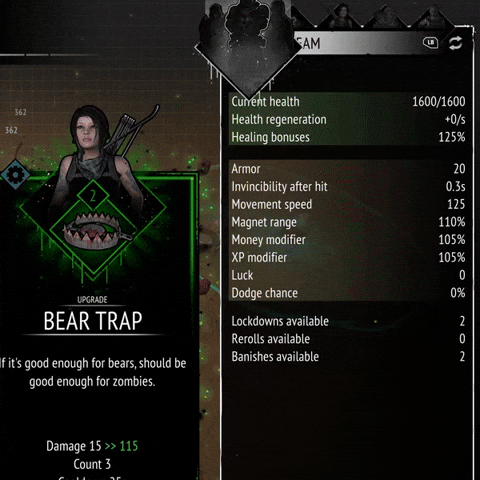Click the blue gear diamond icon

[15, 175]
